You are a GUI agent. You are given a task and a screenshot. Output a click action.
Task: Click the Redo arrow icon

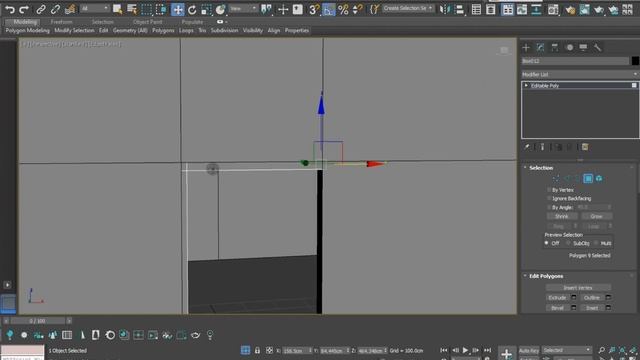(24, 9)
